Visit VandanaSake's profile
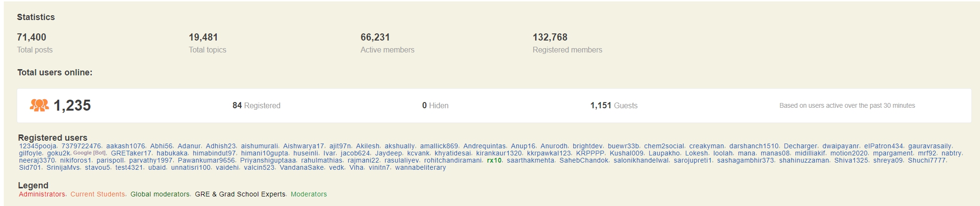This screenshot has height=206, width=980. point(302,167)
